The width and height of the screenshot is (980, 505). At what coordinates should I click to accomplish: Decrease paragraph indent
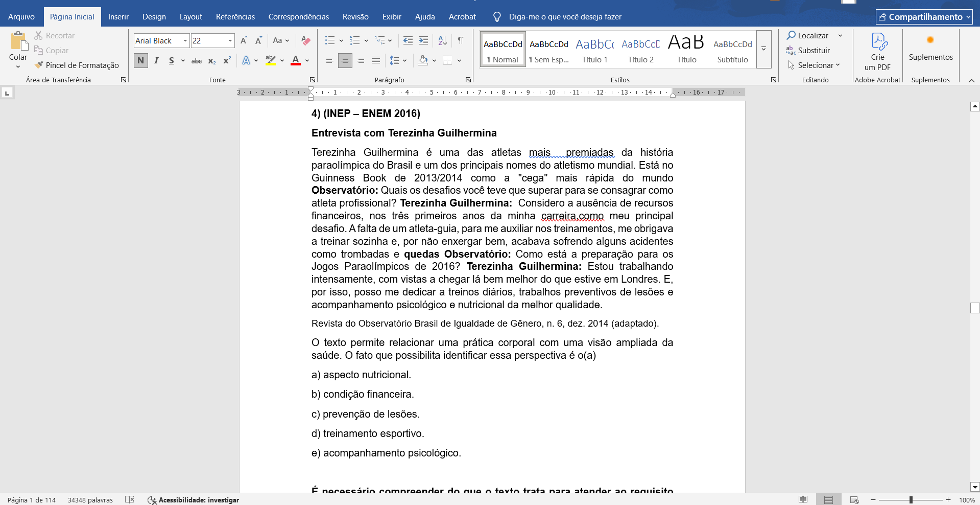[x=408, y=40]
